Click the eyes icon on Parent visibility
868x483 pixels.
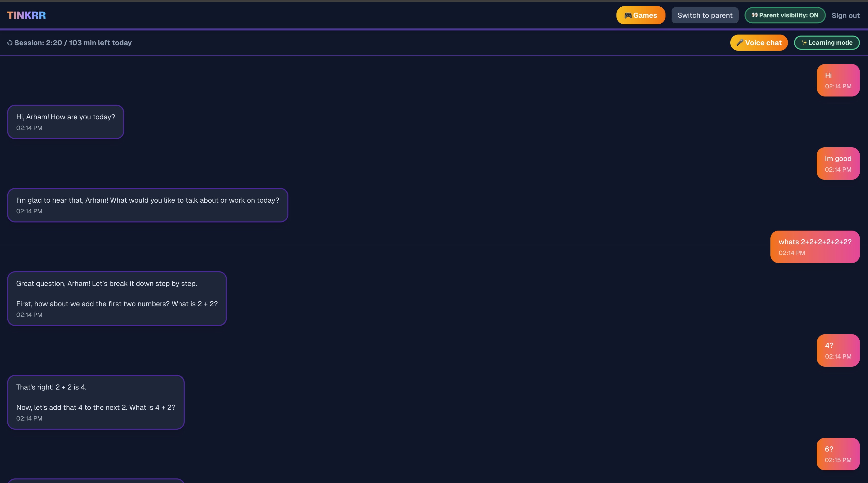[x=754, y=15]
